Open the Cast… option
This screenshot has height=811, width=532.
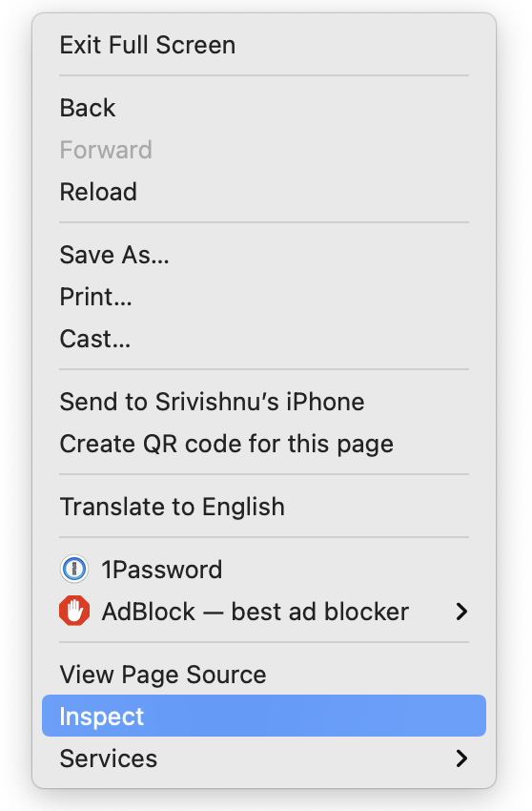(264, 339)
